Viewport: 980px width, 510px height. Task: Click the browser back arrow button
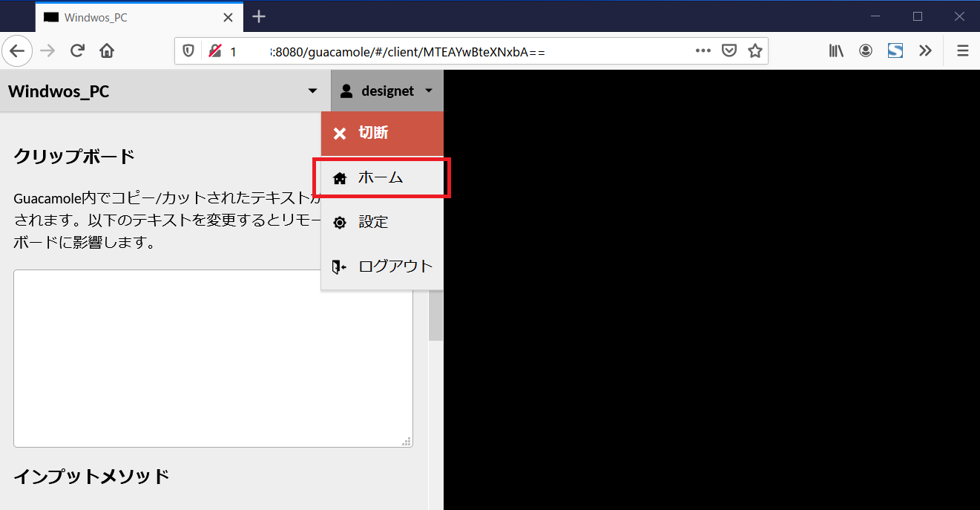16,50
